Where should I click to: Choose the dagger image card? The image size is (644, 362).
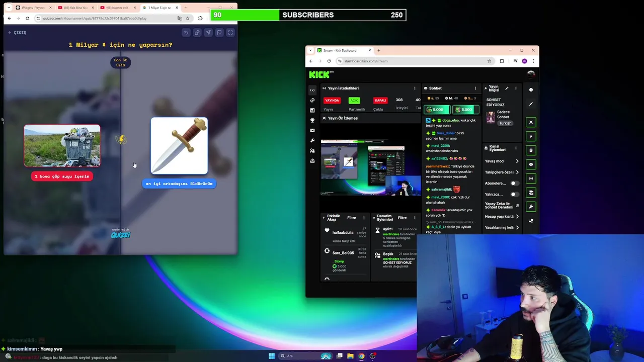[179, 146]
